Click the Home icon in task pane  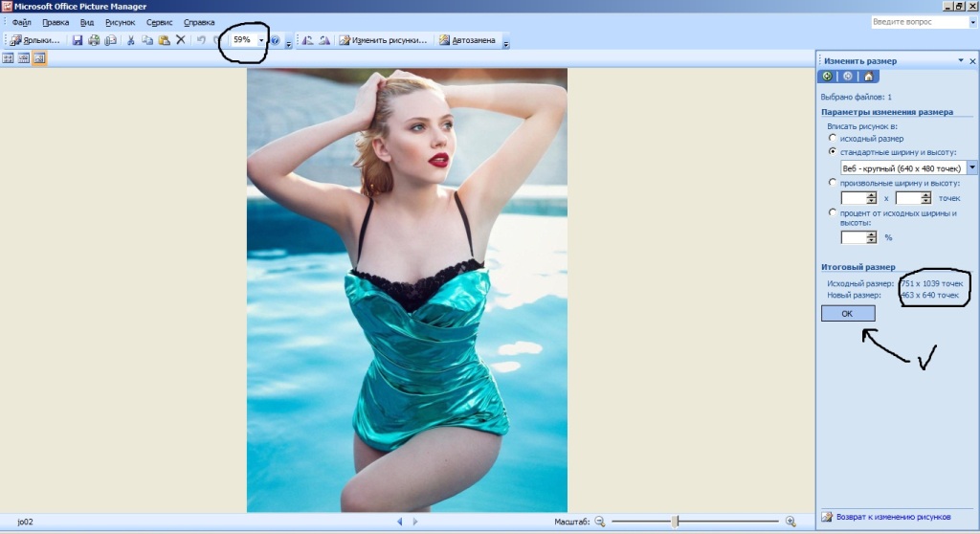click(868, 77)
